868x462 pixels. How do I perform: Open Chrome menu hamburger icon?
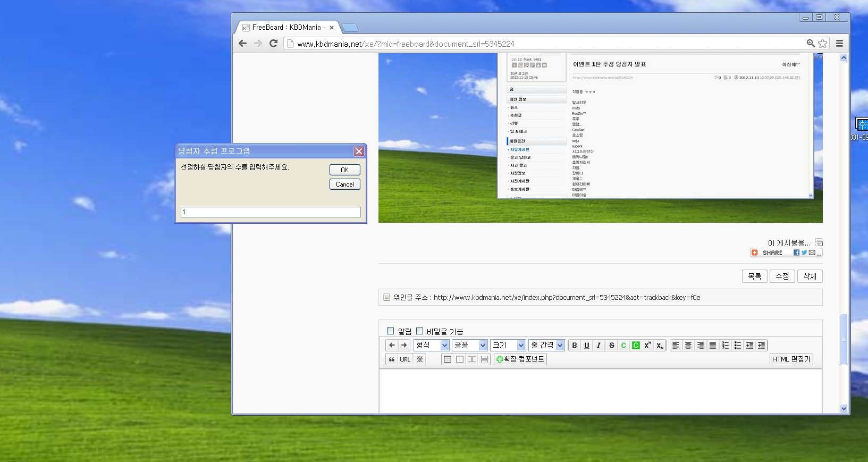840,44
